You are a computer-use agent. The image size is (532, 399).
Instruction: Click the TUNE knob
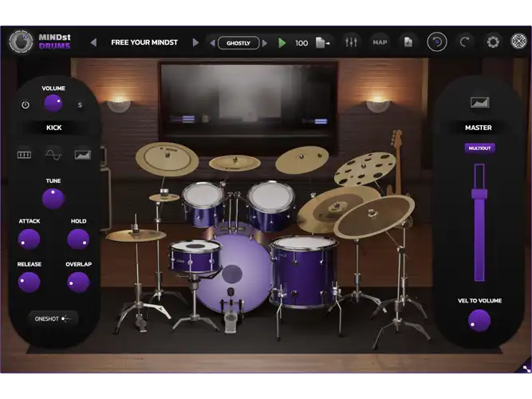pyautogui.click(x=53, y=199)
